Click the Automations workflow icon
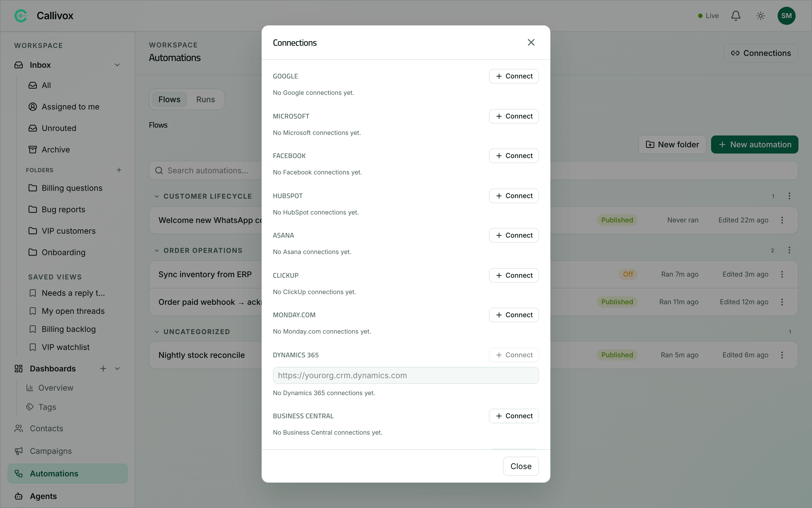812x508 pixels. [19, 473]
